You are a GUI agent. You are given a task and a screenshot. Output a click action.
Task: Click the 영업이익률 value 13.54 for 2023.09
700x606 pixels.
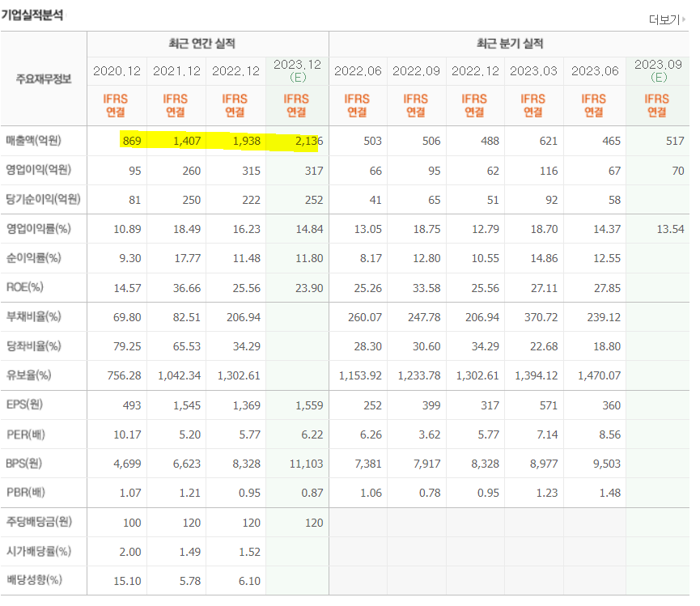point(670,229)
